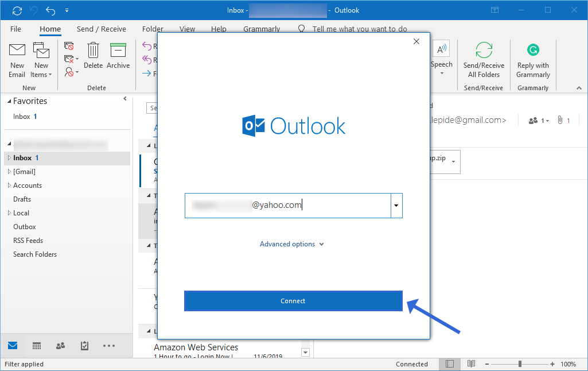This screenshot has height=371, width=588.
Task: Click Tell me what you want to do
Action: (x=360, y=29)
